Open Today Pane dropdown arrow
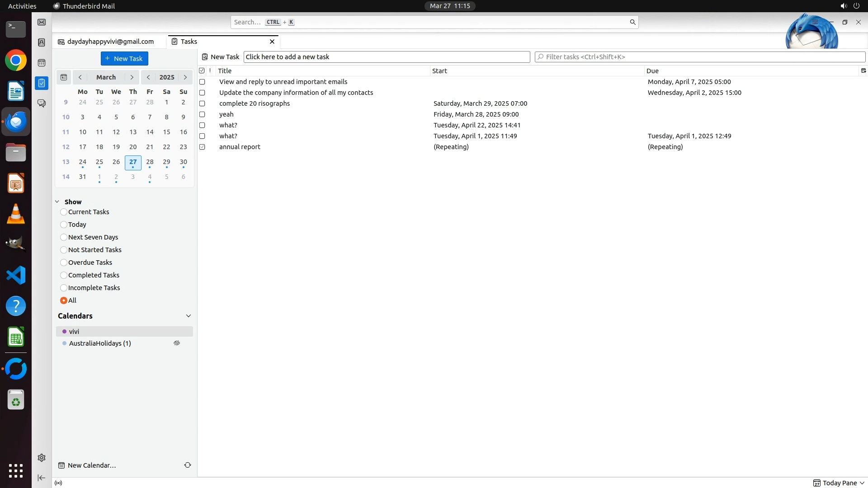 862,483
